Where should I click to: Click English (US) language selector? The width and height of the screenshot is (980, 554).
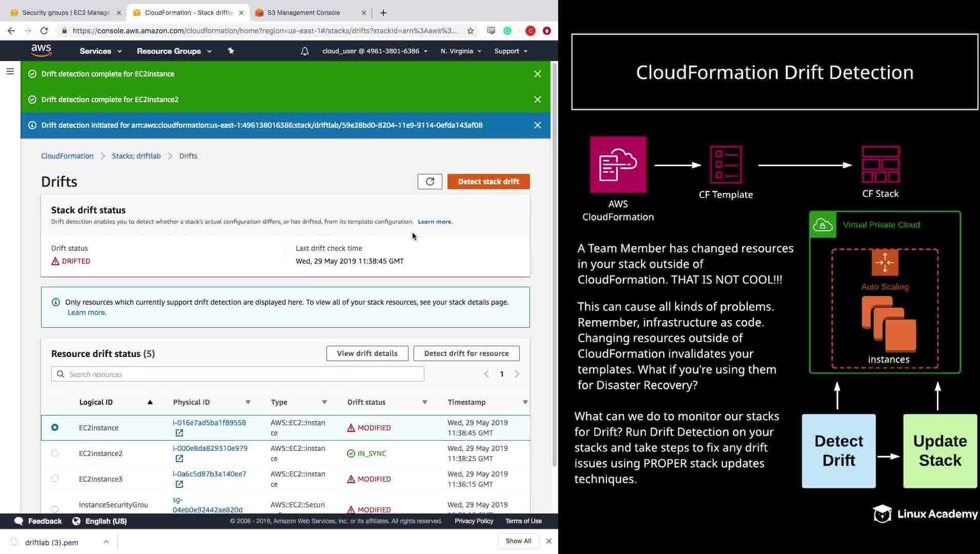point(106,521)
